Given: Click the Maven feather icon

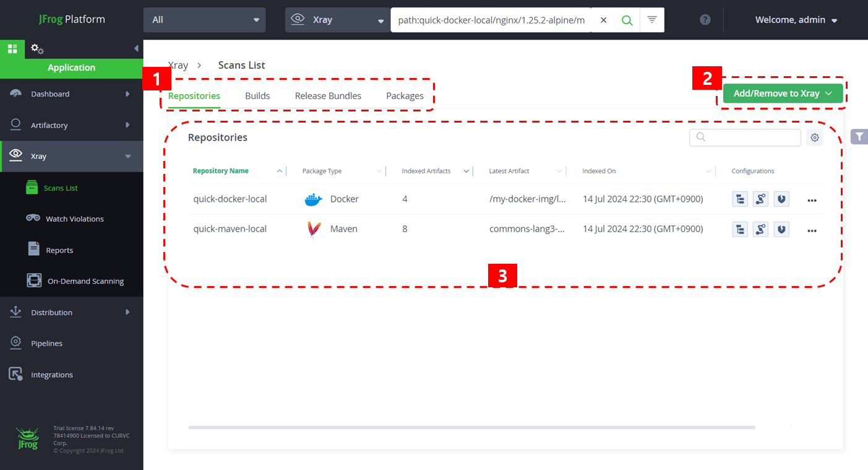Looking at the screenshot, I should tap(314, 229).
